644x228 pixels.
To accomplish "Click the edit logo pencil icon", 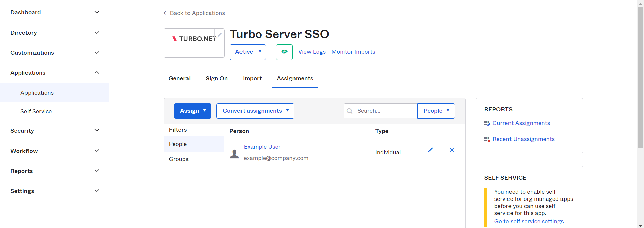I will click(219, 35).
